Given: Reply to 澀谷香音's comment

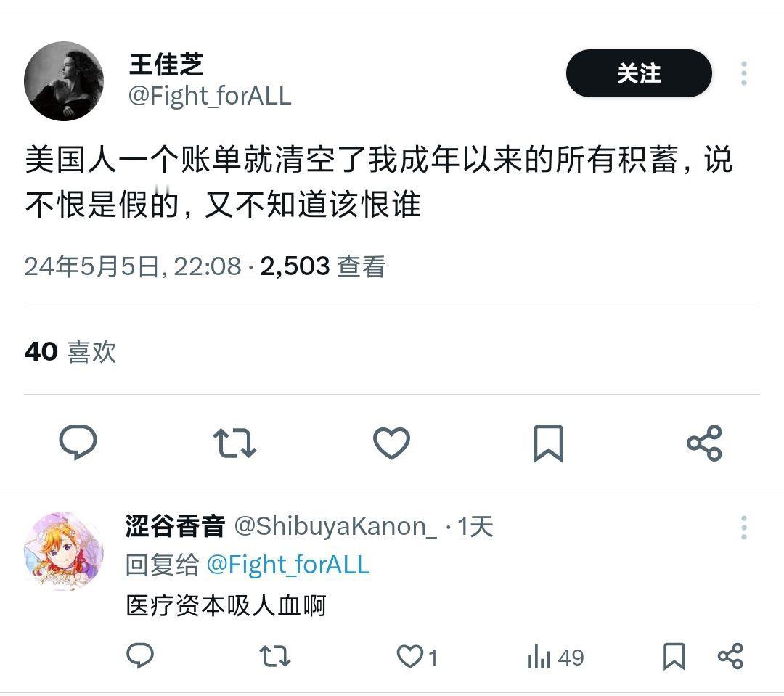Looking at the screenshot, I should [x=140, y=656].
